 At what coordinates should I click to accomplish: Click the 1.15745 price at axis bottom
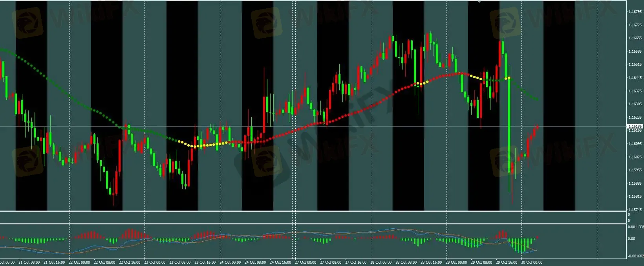click(x=635, y=210)
